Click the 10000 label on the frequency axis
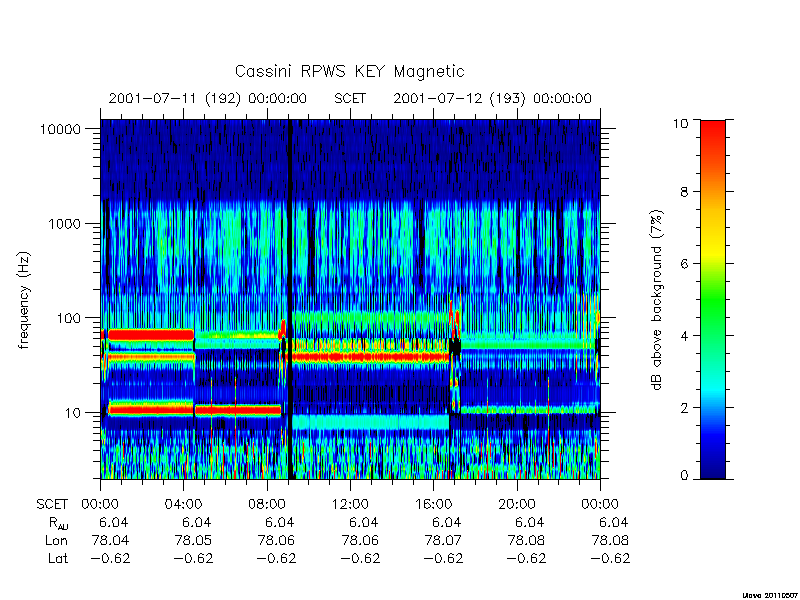 click(60, 129)
